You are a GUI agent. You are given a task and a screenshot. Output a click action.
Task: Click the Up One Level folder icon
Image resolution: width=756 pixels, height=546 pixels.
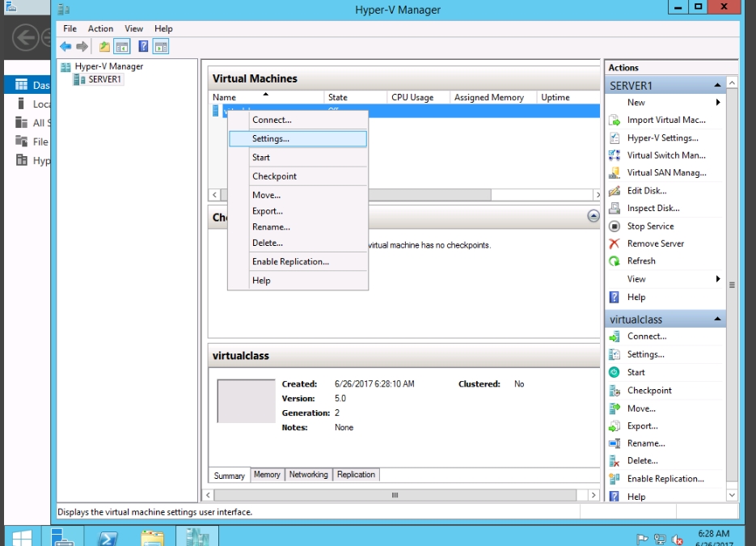coord(104,47)
